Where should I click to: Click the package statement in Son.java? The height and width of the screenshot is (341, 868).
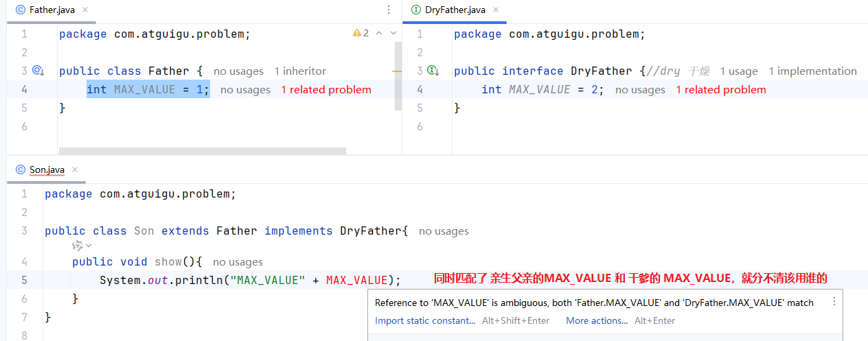[140, 193]
